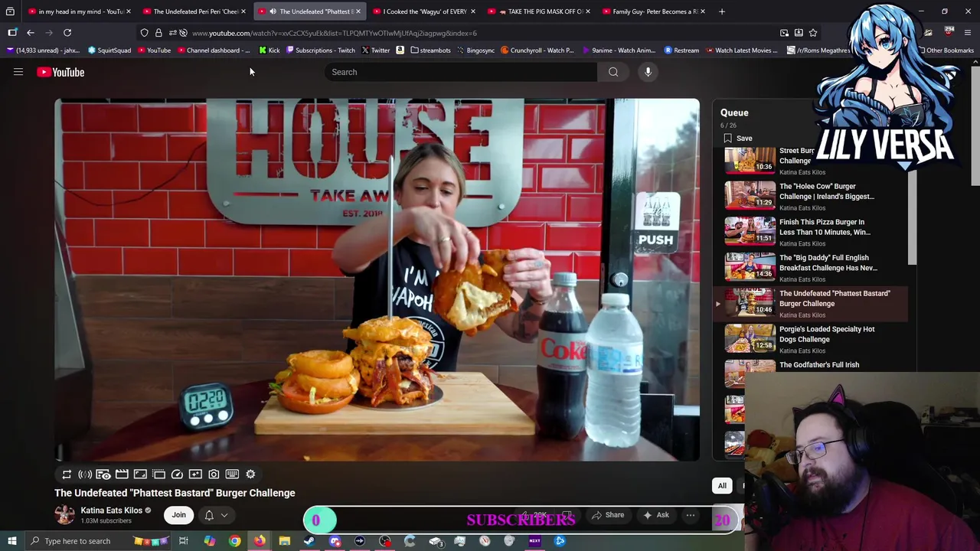Select the All filter chip
This screenshot has height=551, width=980.
(x=722, y=485)
